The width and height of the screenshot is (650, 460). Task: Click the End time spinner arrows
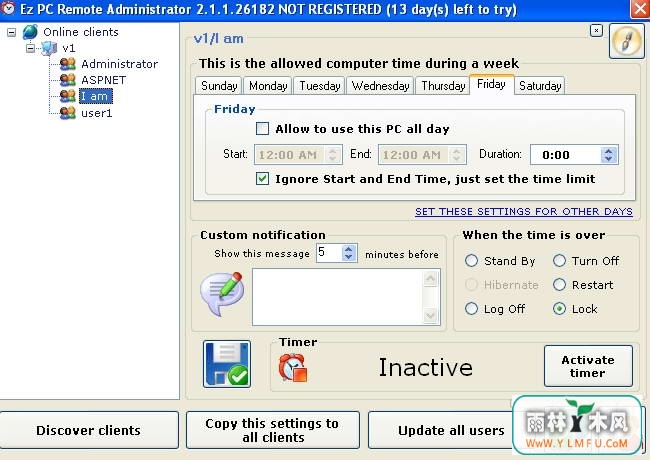456,155
